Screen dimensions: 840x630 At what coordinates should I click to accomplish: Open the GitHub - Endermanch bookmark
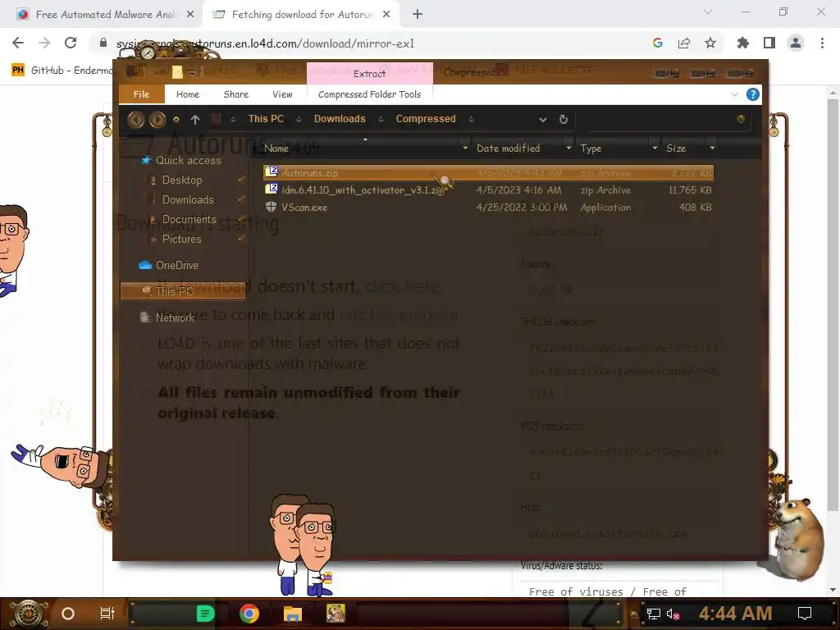(x=62, y=71)
